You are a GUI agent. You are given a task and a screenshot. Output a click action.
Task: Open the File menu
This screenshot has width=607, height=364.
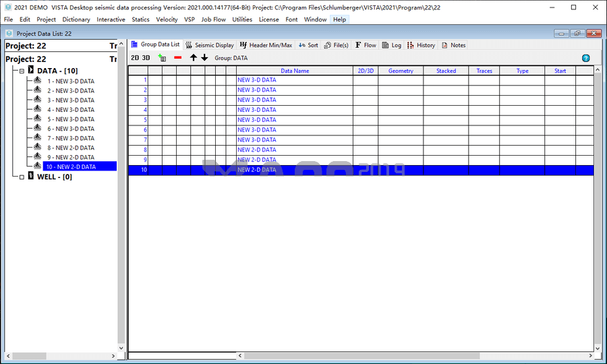point(8,20)
